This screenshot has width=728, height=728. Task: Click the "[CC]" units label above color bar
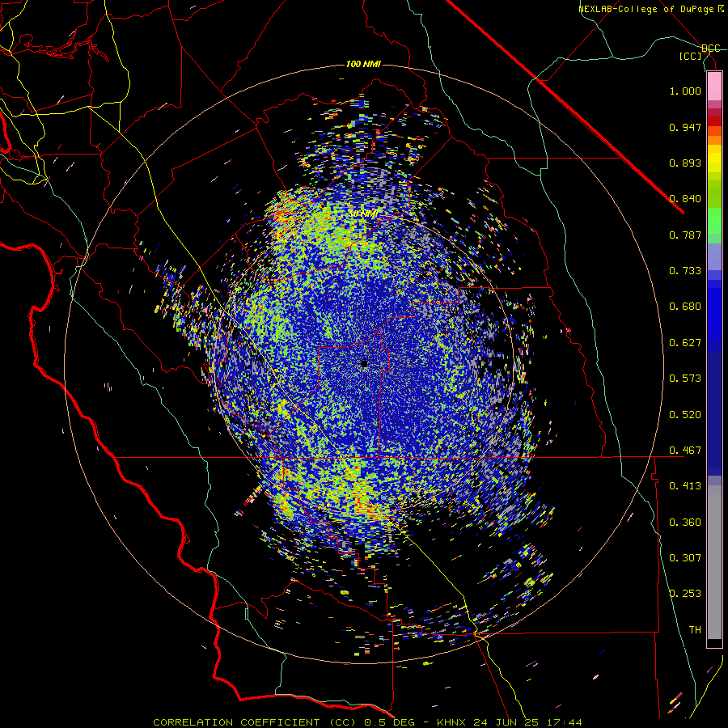tap(690, 56)
